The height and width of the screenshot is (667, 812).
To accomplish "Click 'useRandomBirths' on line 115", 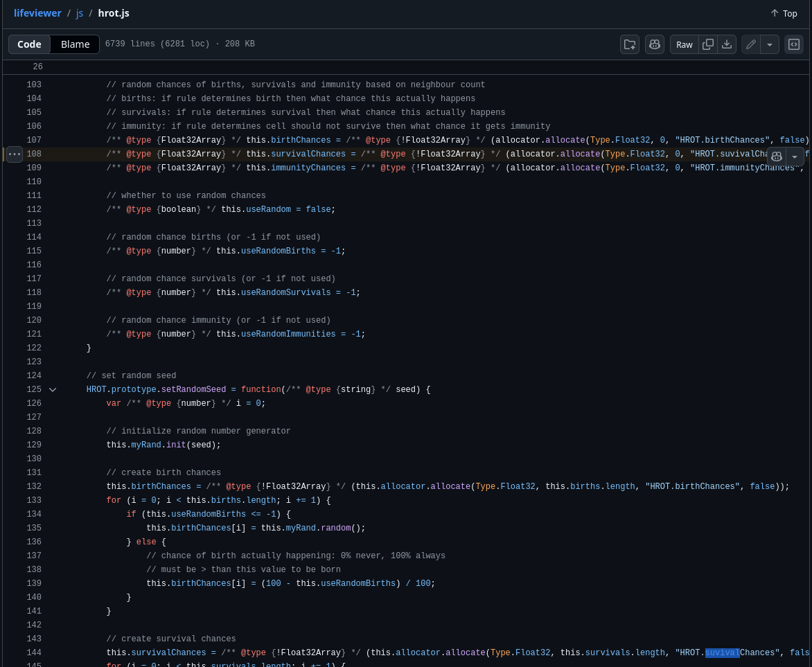I will (278, 251).
